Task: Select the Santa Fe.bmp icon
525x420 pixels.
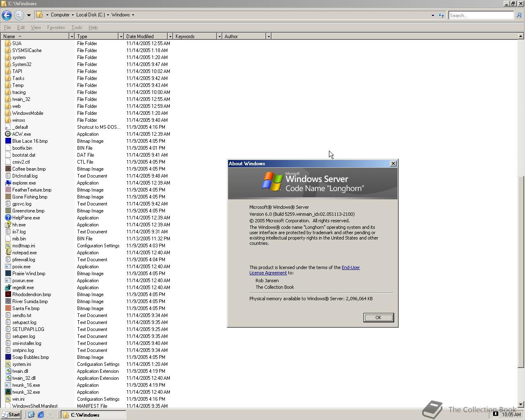Action: (x=8, y=308)
